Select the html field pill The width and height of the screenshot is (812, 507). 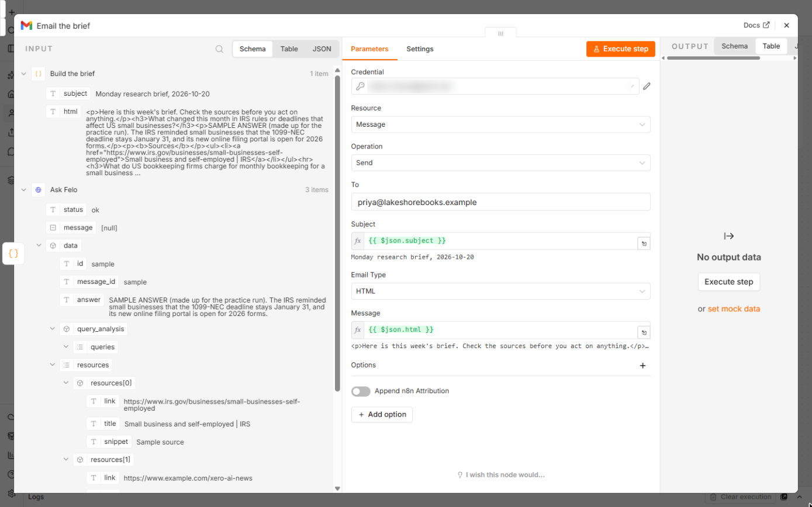64,112
